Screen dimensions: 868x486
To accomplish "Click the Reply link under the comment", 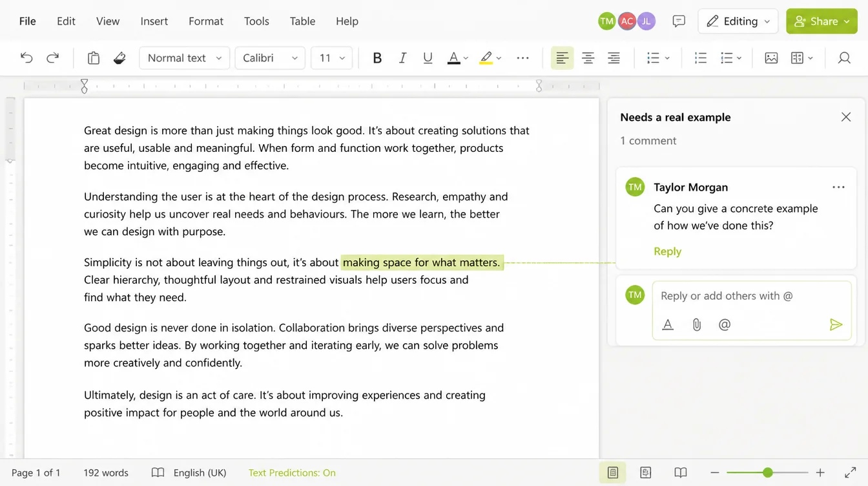I will coord(667,251).
